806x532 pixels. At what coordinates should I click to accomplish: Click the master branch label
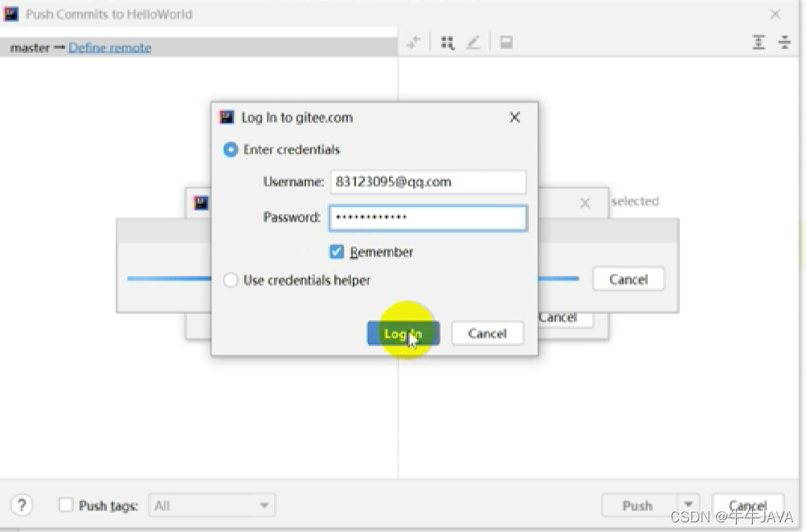tap(30, 47)
